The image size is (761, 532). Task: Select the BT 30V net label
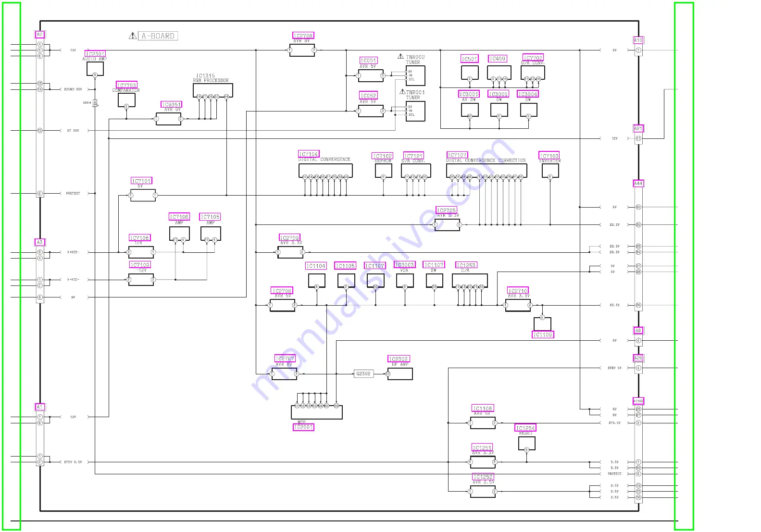pos(73,131)
